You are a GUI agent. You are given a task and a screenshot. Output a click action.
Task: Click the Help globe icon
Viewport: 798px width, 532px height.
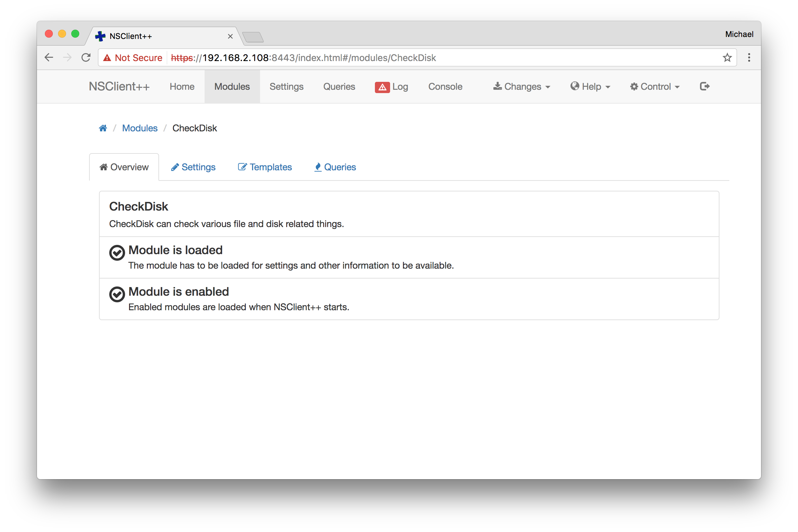point(574,87)
